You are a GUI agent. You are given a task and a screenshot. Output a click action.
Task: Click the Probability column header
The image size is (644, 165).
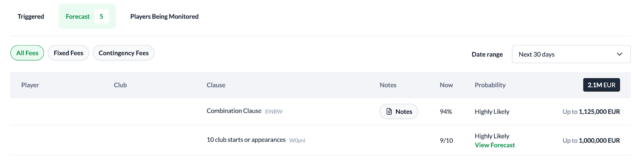coord(490,85)
